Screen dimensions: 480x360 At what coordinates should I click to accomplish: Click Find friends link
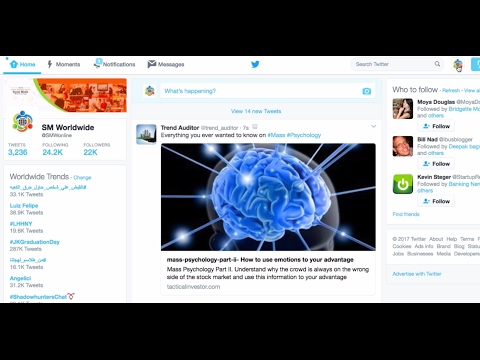click(x=406, y=214)
